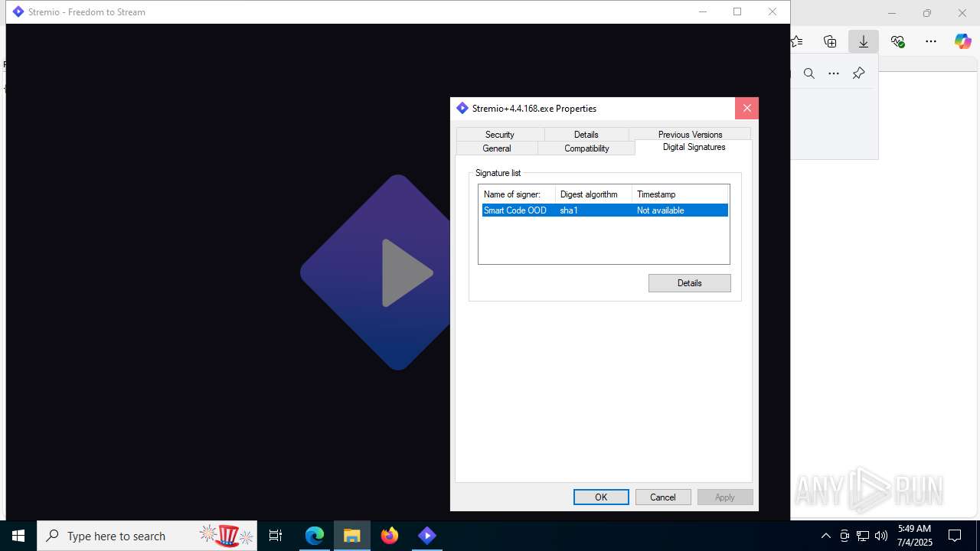
Task: Search downloads with magnifier icon
Action: tap(809, 73)
